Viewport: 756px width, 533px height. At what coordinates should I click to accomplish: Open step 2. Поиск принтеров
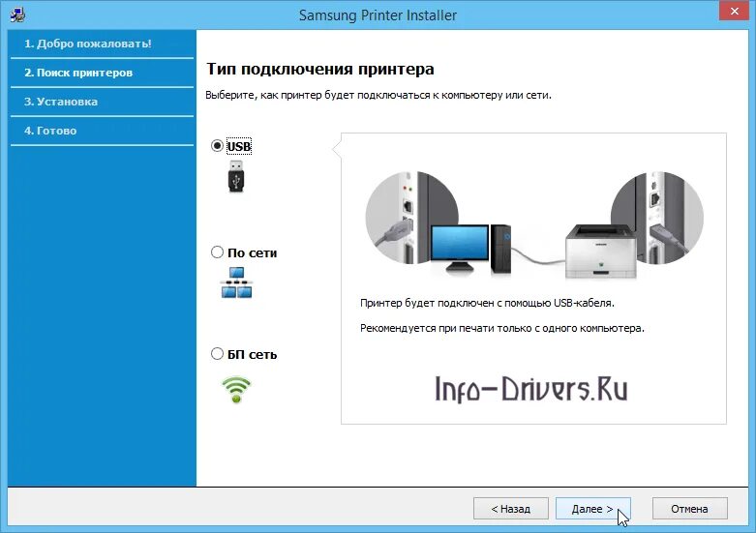tap(103, 73)
